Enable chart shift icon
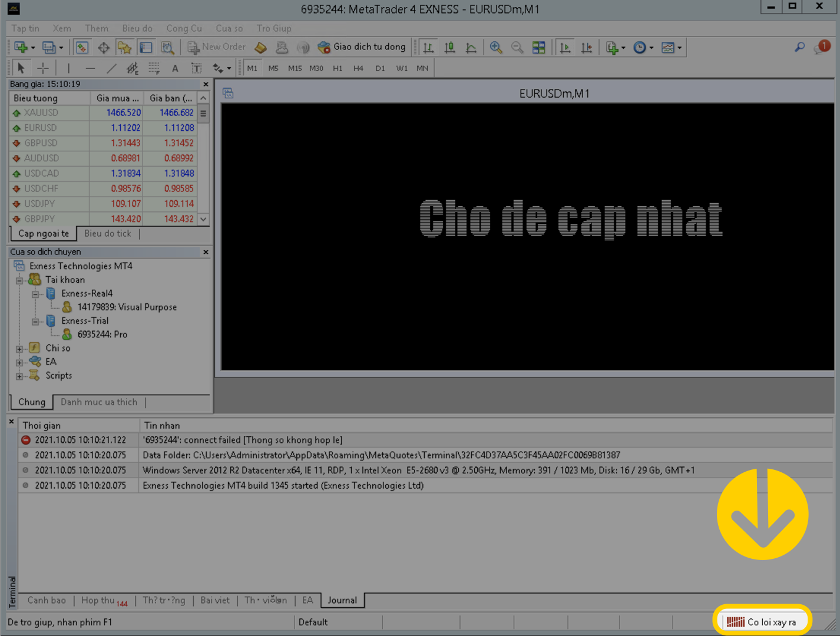Screen dimensions: 840x636 click(x=587, y=47)
